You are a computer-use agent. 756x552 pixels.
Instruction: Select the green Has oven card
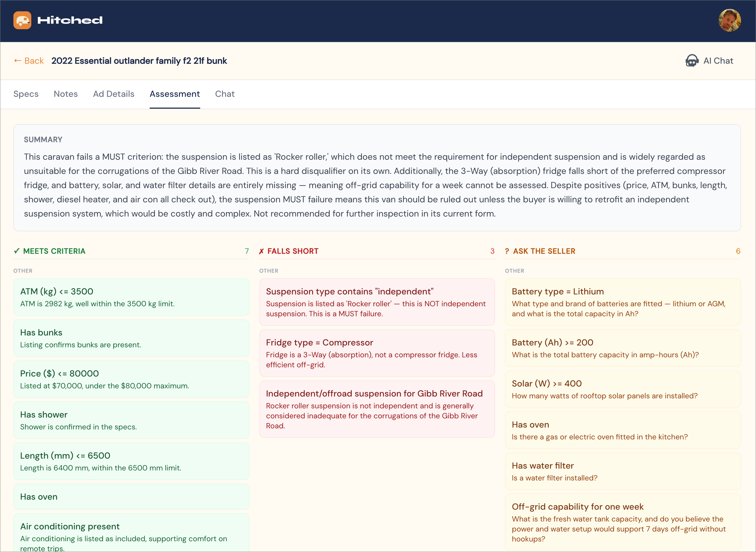tap(131, 497)
